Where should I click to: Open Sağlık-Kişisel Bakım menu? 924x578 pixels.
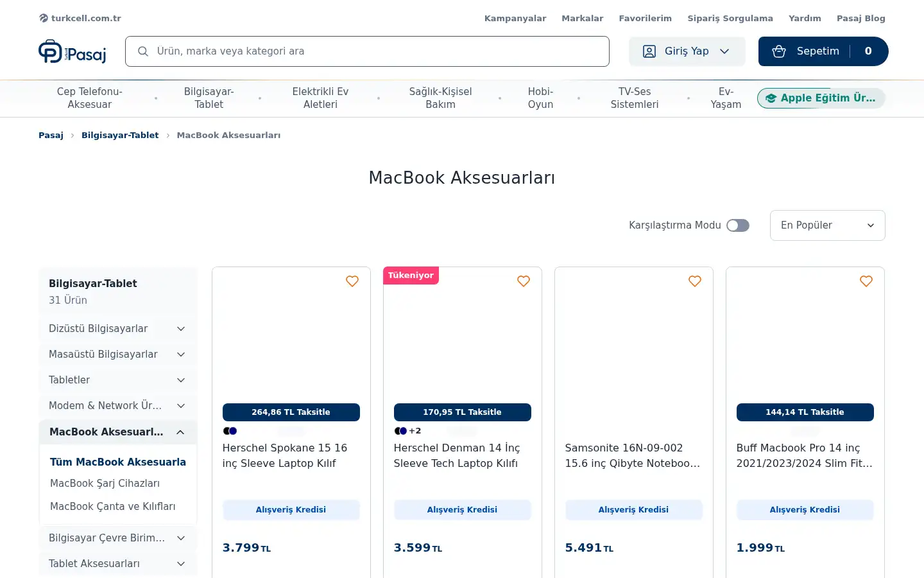tap(440, 98)
